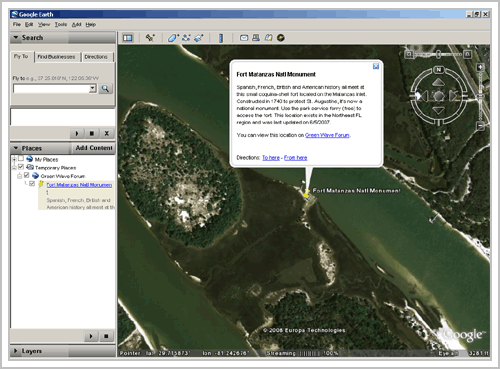Click the Fly To search input field
500x369 pixels.
tap(51, 89)
